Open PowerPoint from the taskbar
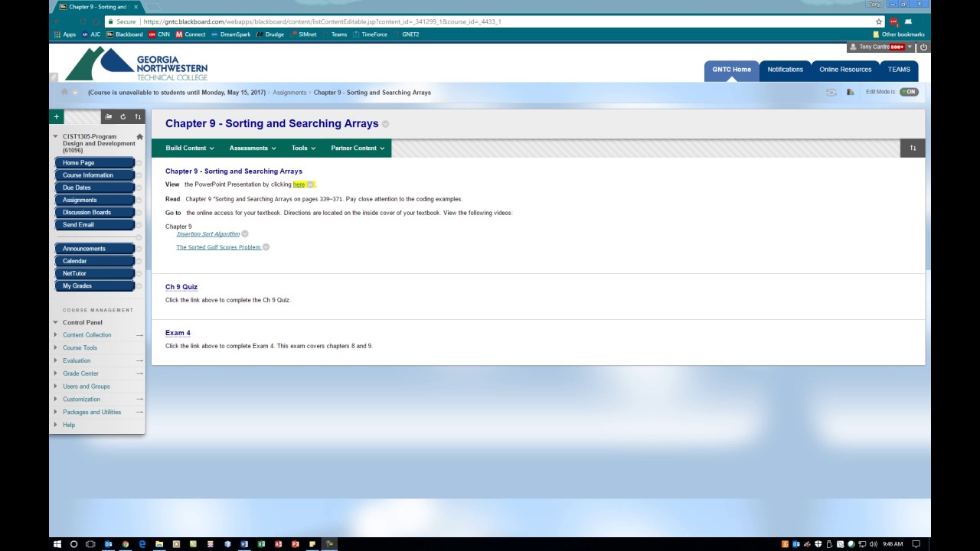Viewport: 980px width, 551px height. pos(295,544)
